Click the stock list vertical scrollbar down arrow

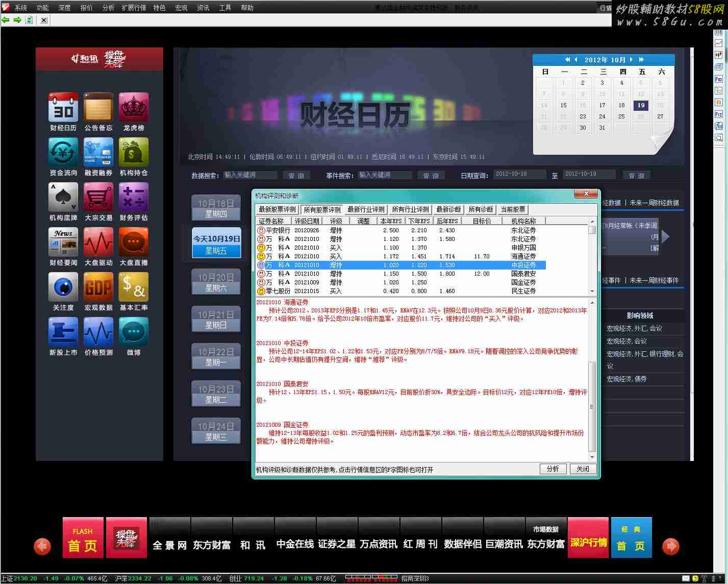coord(592,291)
